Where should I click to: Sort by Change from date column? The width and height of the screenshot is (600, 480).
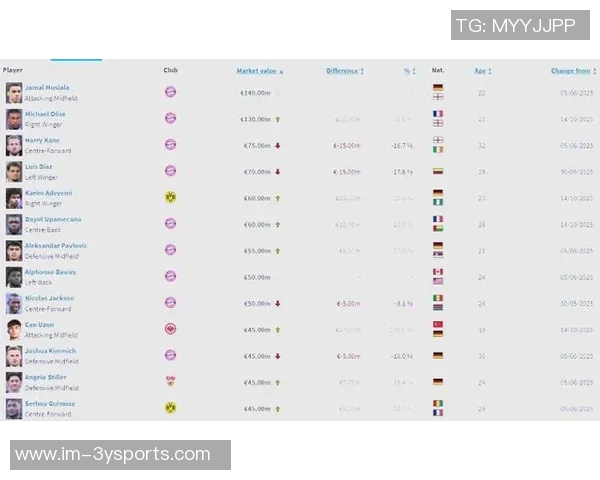pyautogui.click(x=571, y=71)
